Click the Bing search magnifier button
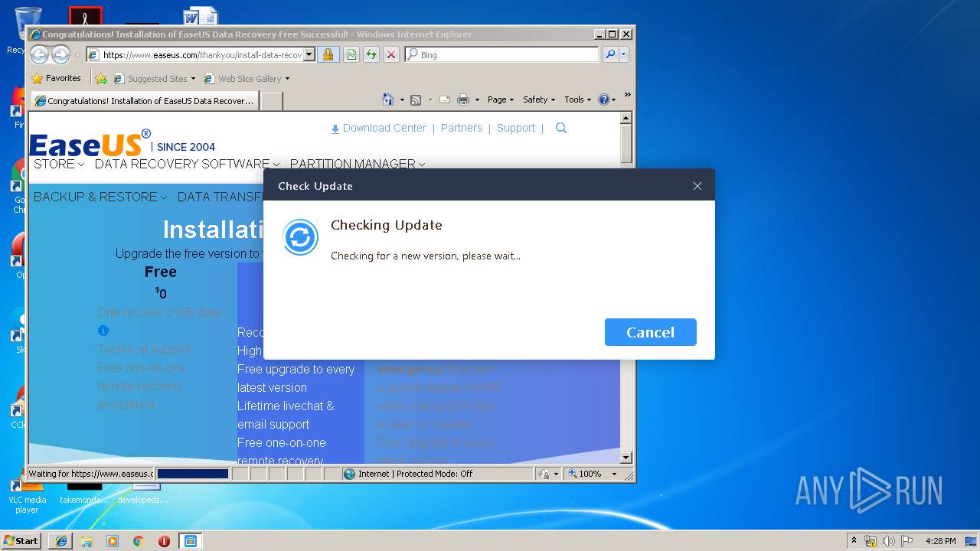 coord(609,54)
